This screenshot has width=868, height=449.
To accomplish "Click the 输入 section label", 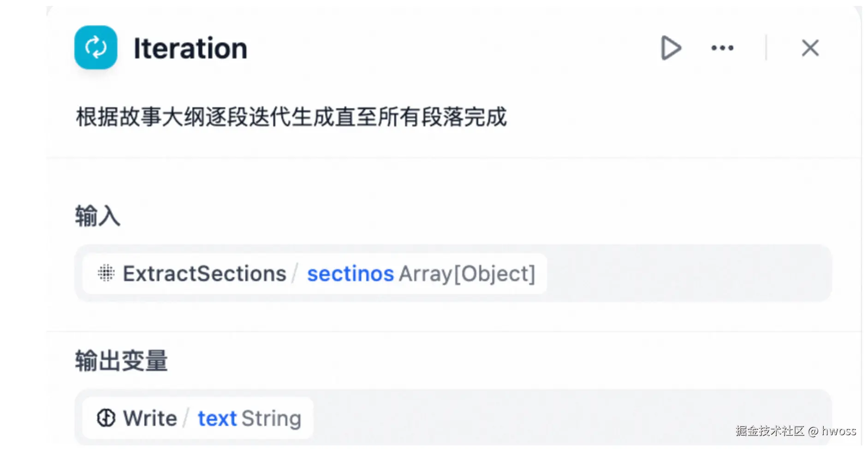I will pos(98,216).
